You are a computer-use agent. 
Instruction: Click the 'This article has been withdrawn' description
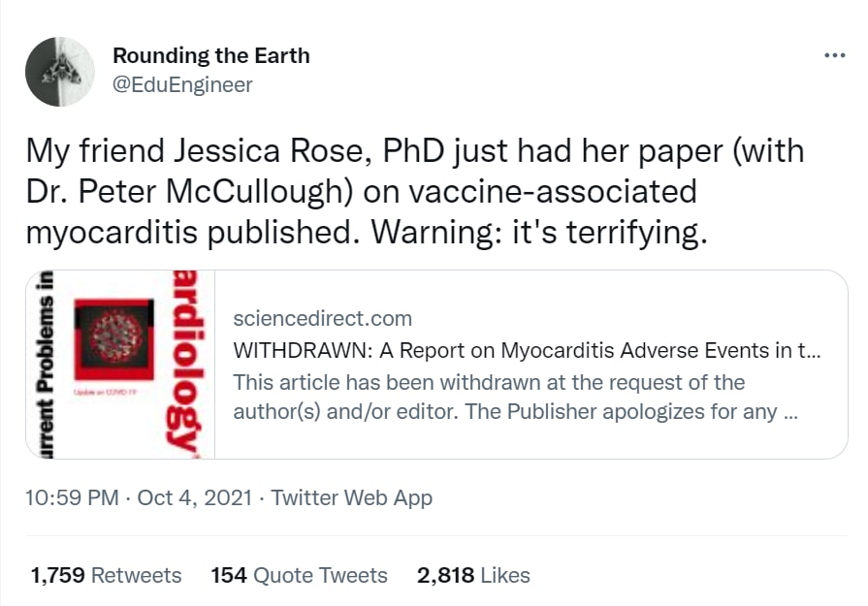[515, 396]
